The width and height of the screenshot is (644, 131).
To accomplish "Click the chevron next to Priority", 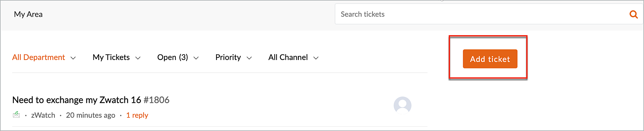I will click(249, 58).
